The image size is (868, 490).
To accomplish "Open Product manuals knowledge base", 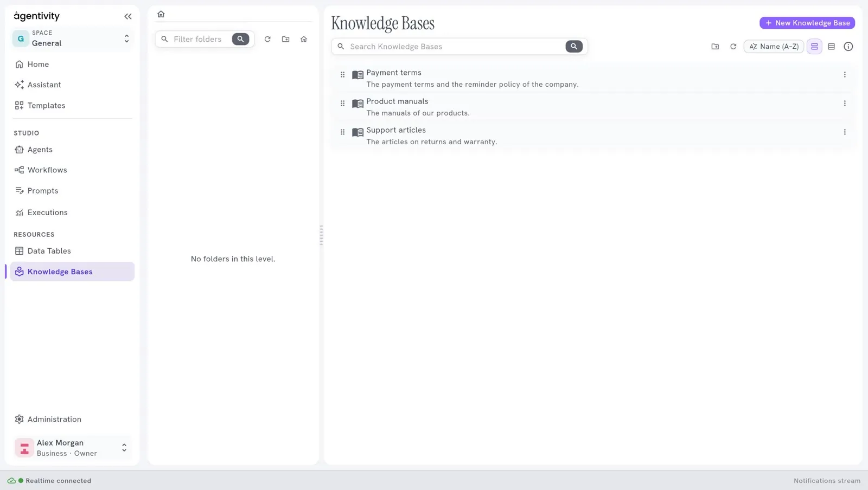I will click(x=397, y=101).
